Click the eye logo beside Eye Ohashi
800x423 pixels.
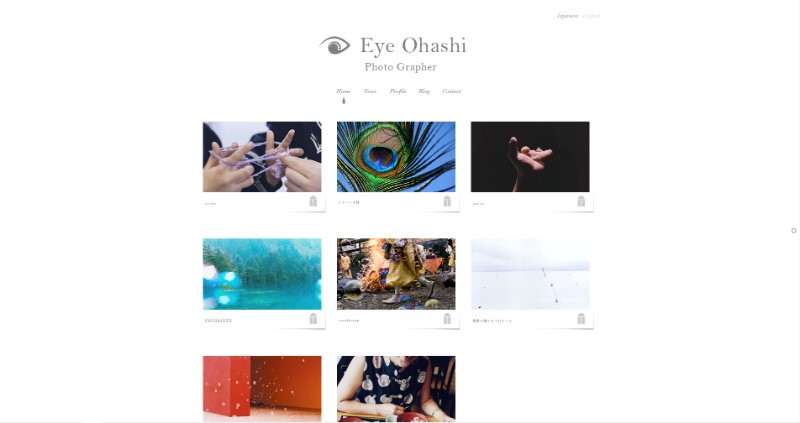click(335, 45)
